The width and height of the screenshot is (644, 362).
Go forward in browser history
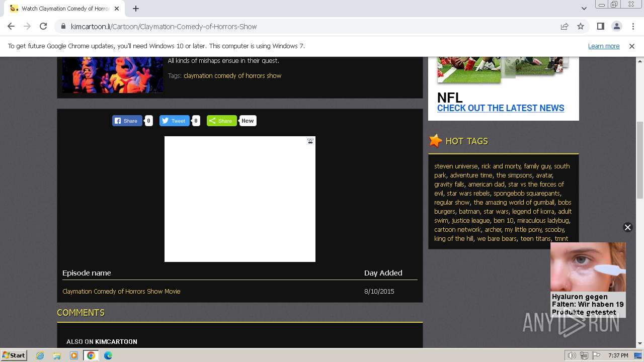tap(27, 26)
